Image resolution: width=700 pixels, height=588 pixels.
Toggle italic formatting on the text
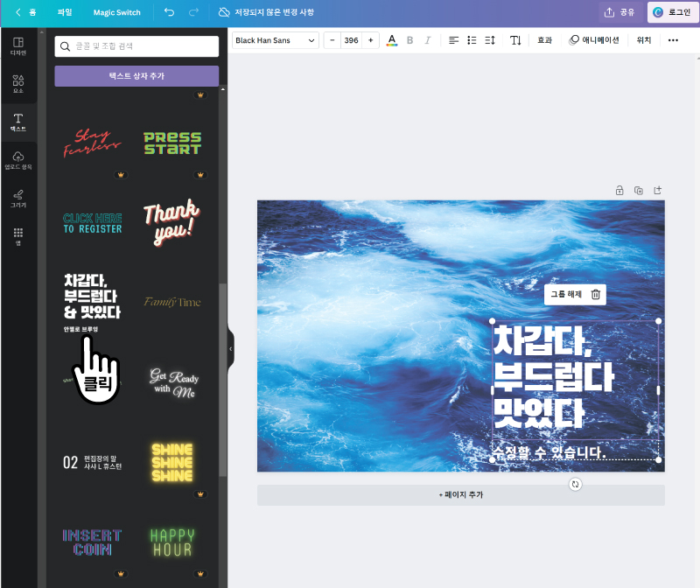click(x=429, y=40)
